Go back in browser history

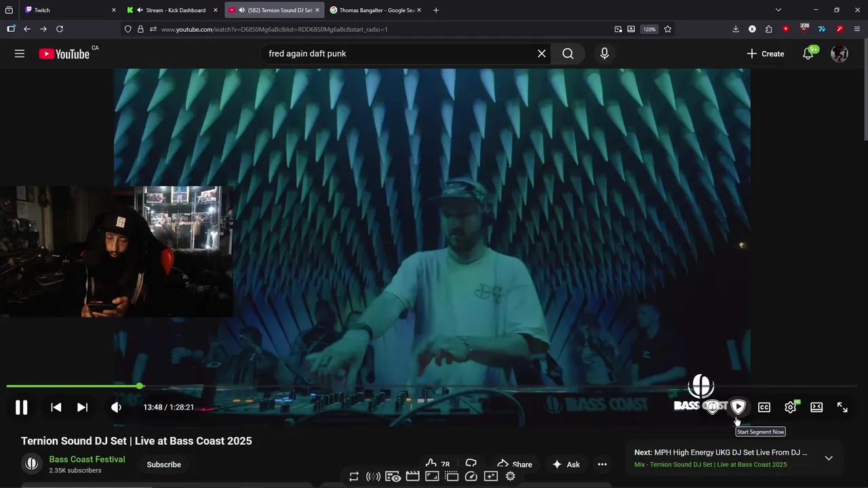[27, 29]
